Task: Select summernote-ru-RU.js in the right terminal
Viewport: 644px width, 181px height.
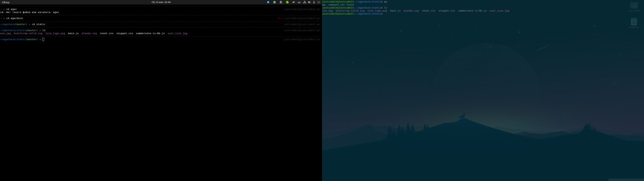Action: coord(472,11)
